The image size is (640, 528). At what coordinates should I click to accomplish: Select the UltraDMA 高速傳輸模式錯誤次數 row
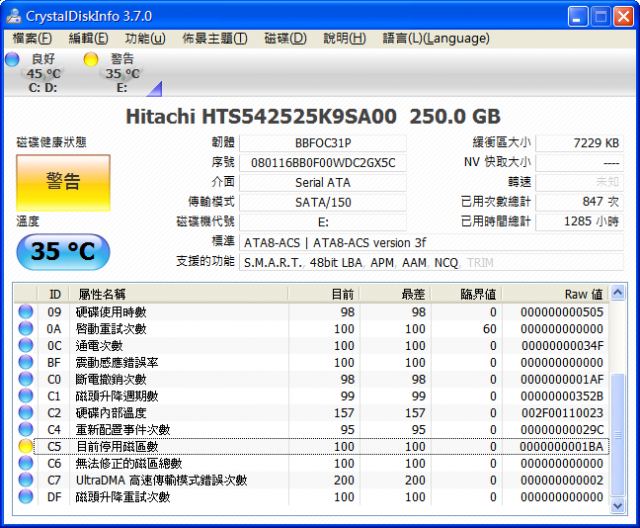(x=311, y=480)
